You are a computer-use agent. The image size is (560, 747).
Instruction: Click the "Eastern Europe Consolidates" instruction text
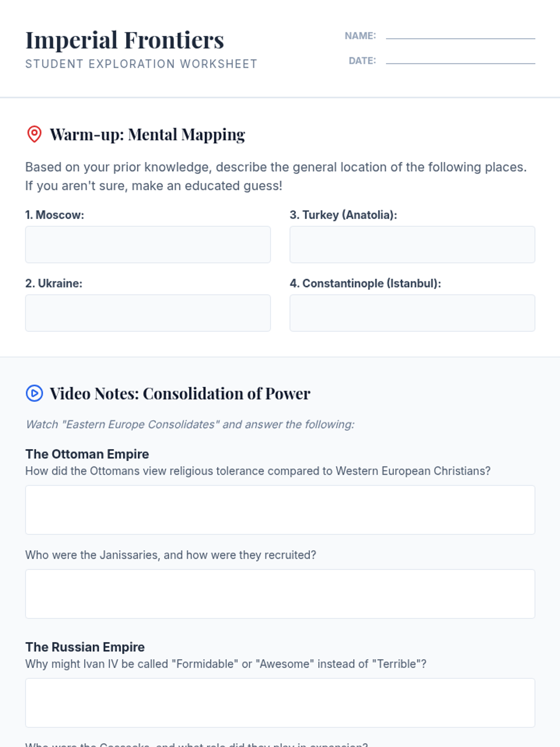pos(190,424)
